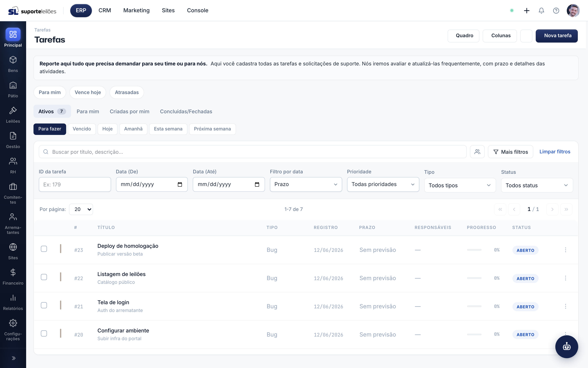Expand the sidebar with double chevron

click(x=13, y=358)
